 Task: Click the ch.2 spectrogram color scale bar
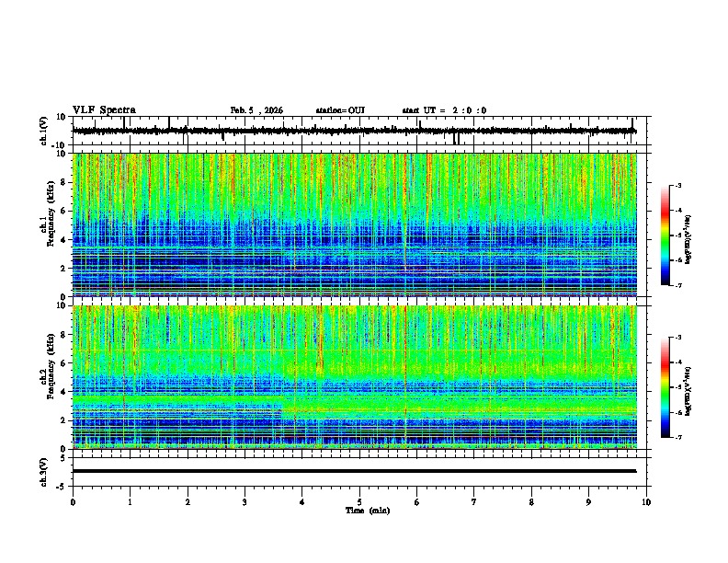click(x=665, y=387)
